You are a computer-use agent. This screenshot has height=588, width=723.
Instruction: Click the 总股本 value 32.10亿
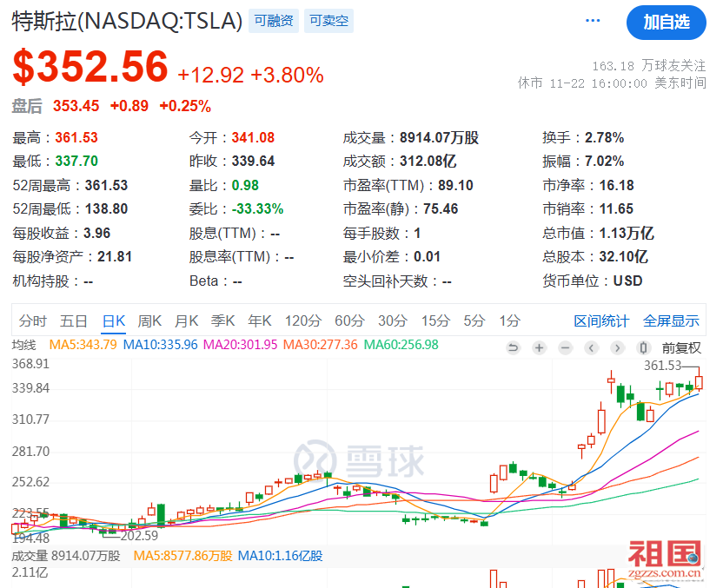[x=623, y=257]
